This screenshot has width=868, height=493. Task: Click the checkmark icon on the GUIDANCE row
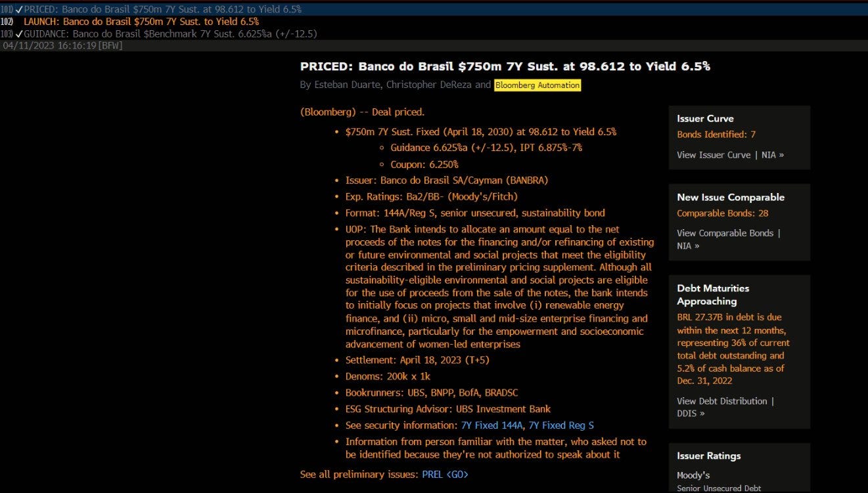pyautogui.click(x=19, y=33)
